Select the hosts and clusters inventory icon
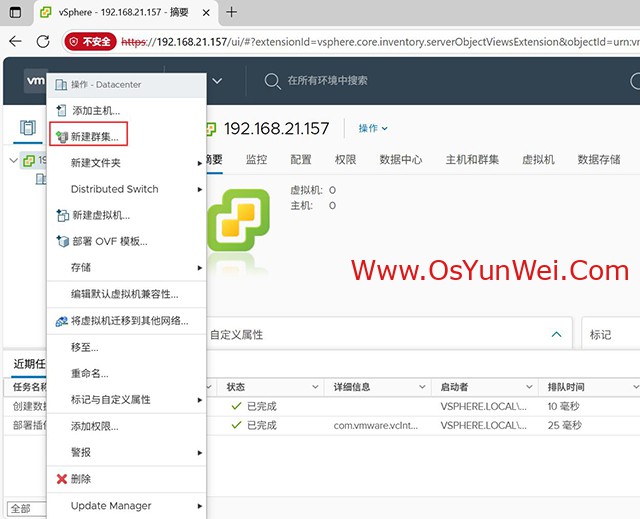Image resolution: width=640 pixels, height=519 pixels. 28,128
